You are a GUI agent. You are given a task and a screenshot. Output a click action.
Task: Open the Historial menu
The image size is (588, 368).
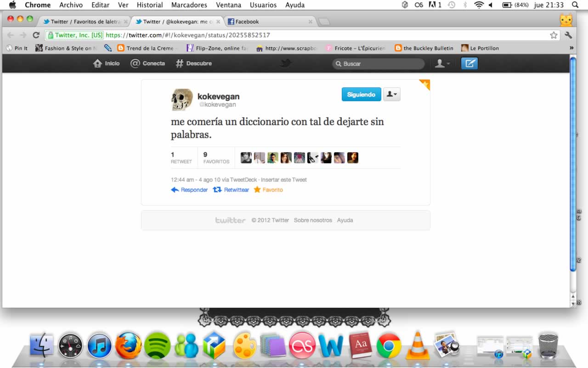(150, 5)
